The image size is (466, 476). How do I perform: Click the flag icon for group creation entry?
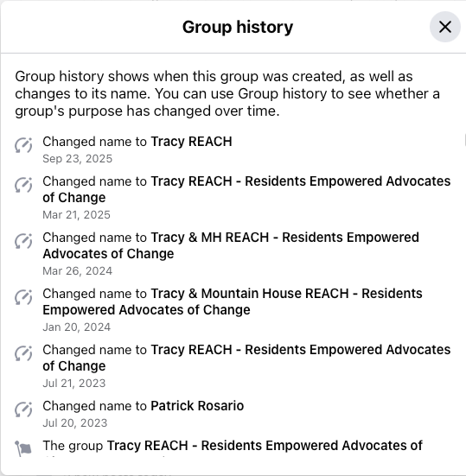[x=23, y=448]
